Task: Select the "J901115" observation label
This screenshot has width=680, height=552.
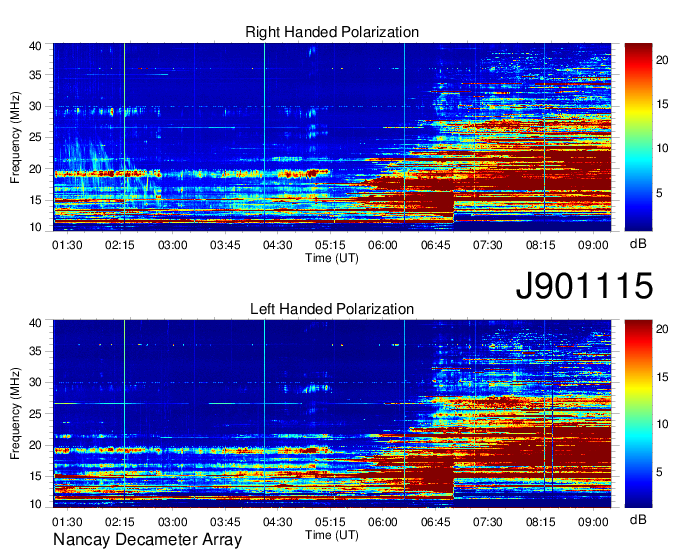Action: coord(584,286)
